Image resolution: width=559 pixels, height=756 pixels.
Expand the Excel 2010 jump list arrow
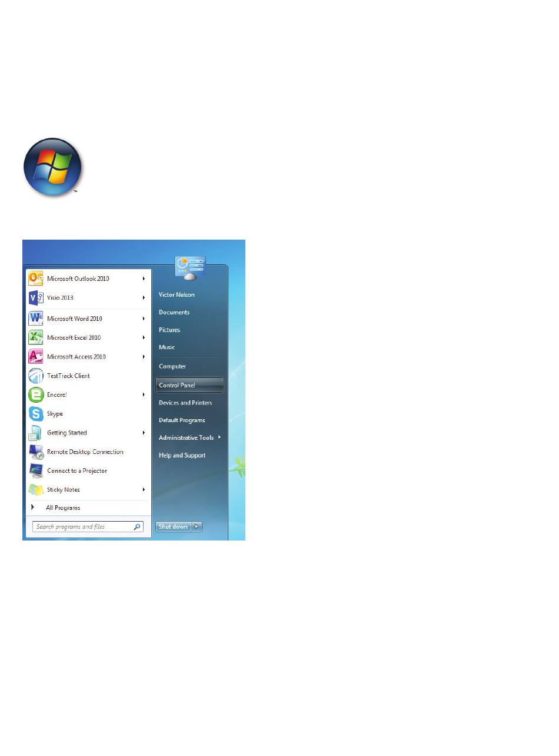[x=144, y=337]
